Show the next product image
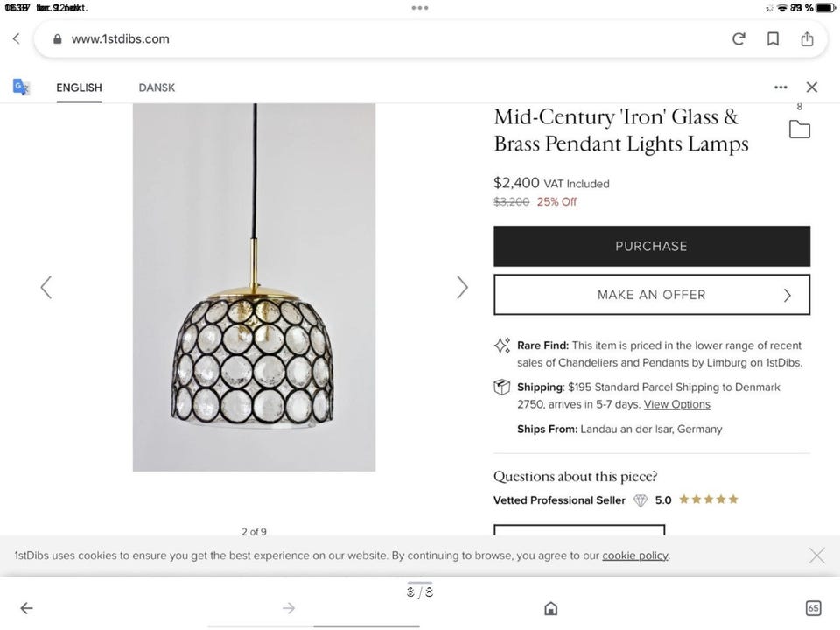 coord(462,287)
